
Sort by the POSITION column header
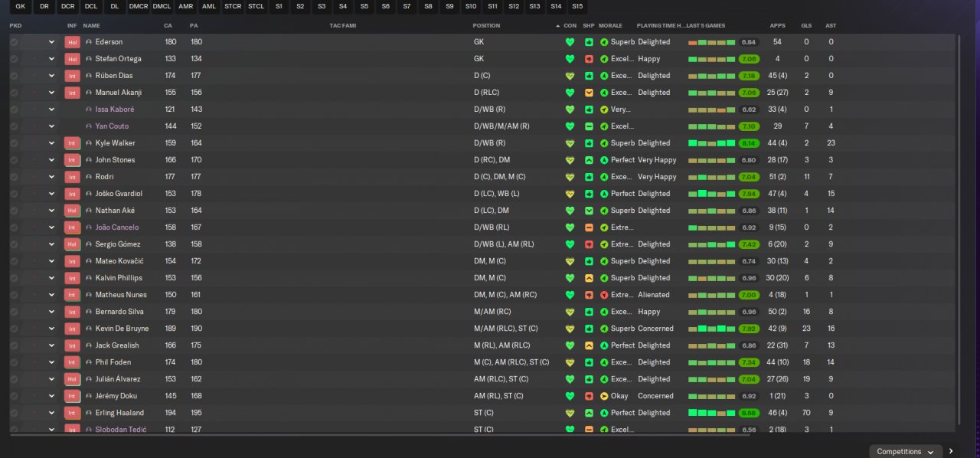tap(487, 25)
